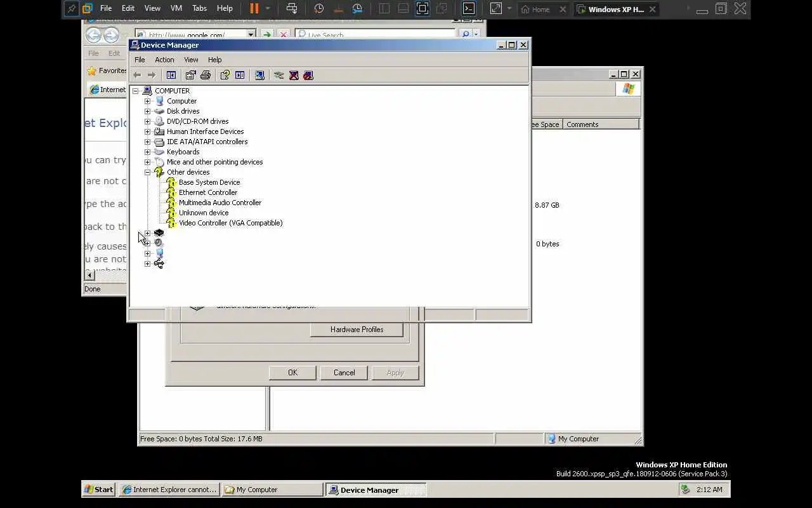Viewport: 812px width, 508px height.
Task: Expand Human Interface Devices category
Action: 147,131
